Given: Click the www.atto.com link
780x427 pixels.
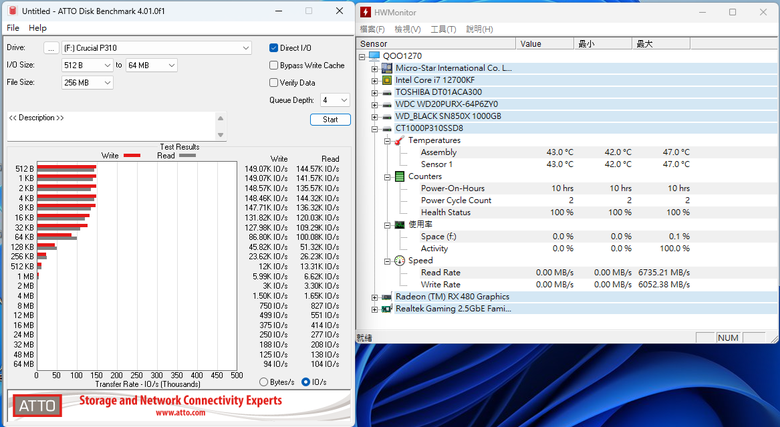Looking at the screenshot, I should click(180, 413).
